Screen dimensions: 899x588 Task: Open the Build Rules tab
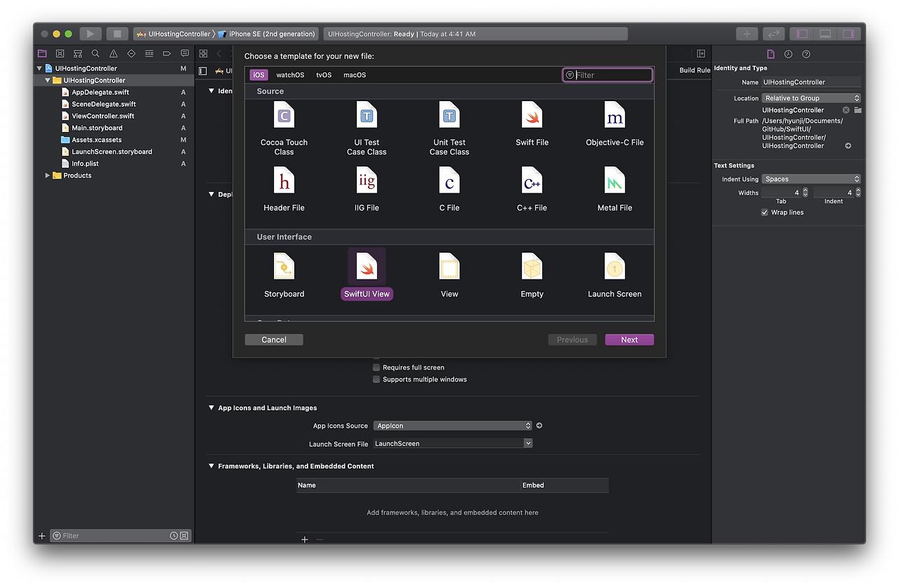695,70
